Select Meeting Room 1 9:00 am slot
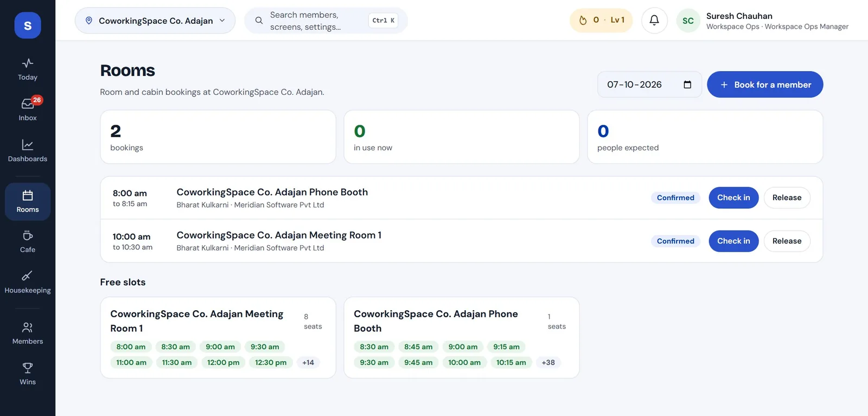This screenshot has width=868, height=416. pos(220,347)
